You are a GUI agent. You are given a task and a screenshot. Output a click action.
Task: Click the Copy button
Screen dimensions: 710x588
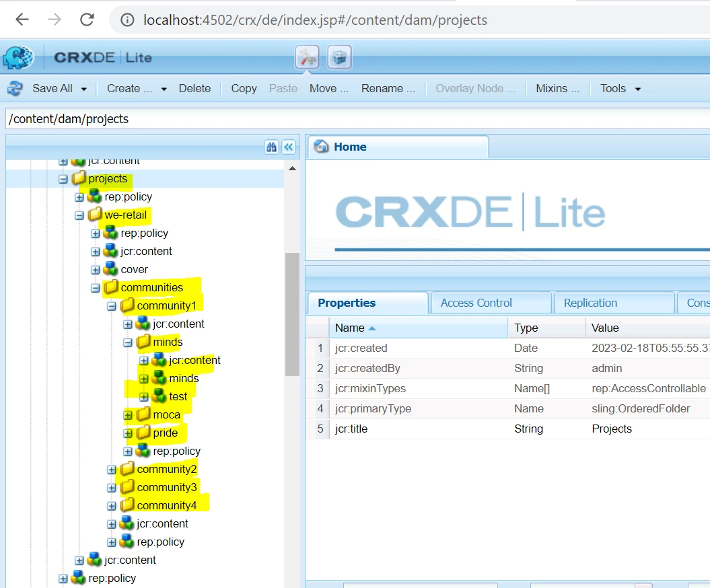[x=244, y=88]
